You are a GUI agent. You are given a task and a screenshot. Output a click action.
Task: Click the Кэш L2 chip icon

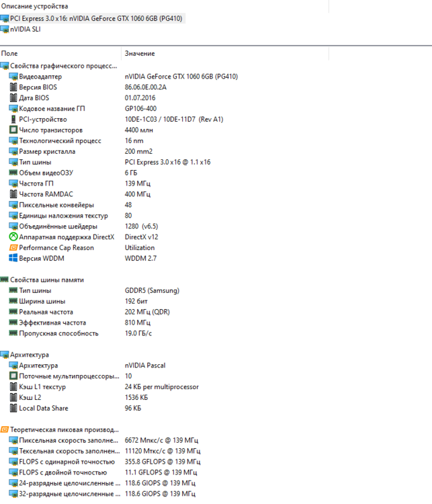pyautogui.click(x=13, y=397)
